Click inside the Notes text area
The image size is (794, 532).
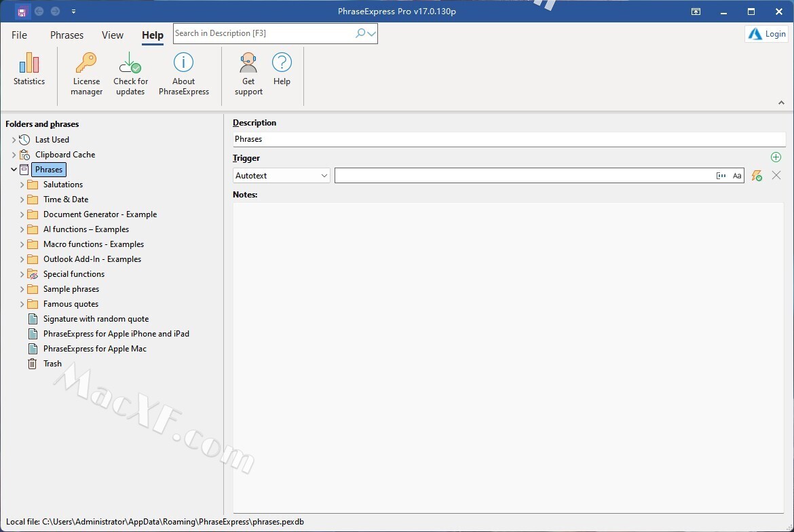(x=508, y=358)
